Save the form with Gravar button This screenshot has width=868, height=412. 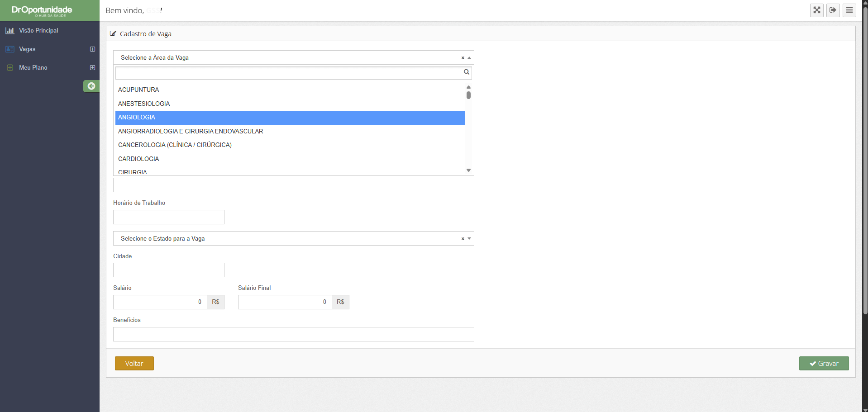point(823,364)
